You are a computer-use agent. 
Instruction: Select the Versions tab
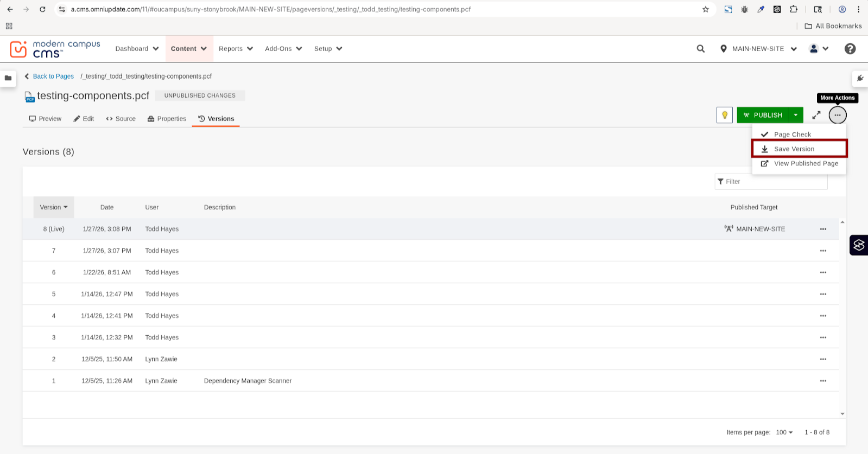click(216, 119)
